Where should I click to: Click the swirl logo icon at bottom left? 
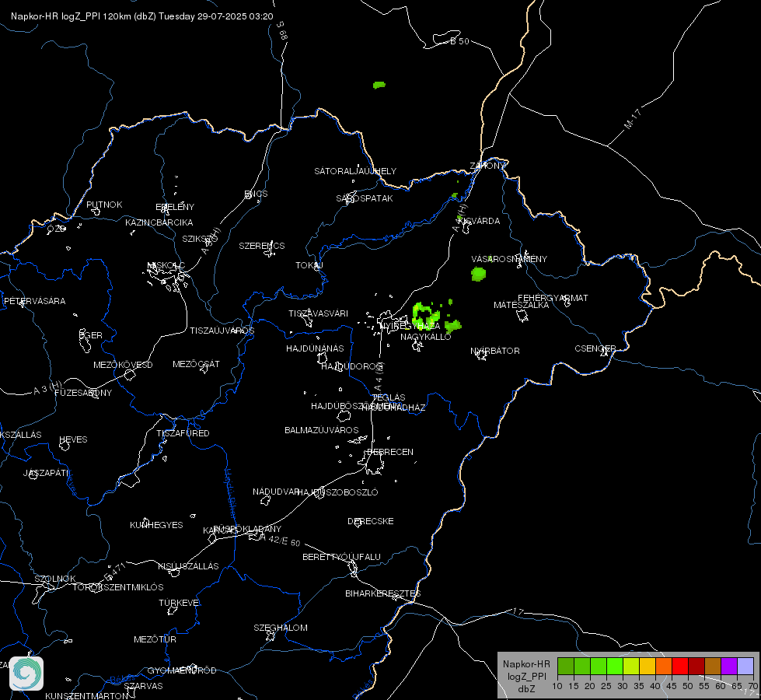click(x=26, y=674)
